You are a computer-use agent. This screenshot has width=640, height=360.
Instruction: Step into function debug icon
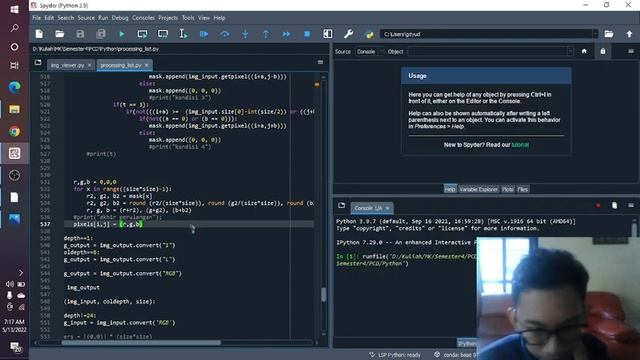click(245, 34)
